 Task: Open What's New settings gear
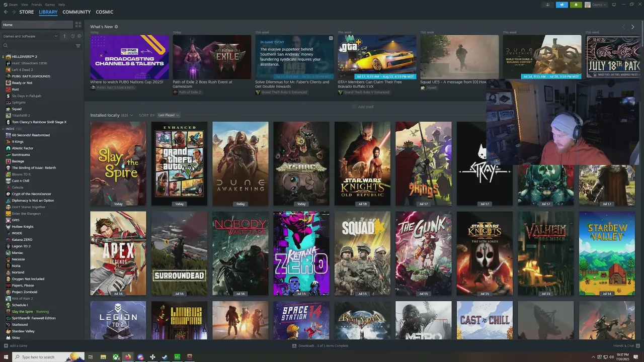tap(116, 27)
